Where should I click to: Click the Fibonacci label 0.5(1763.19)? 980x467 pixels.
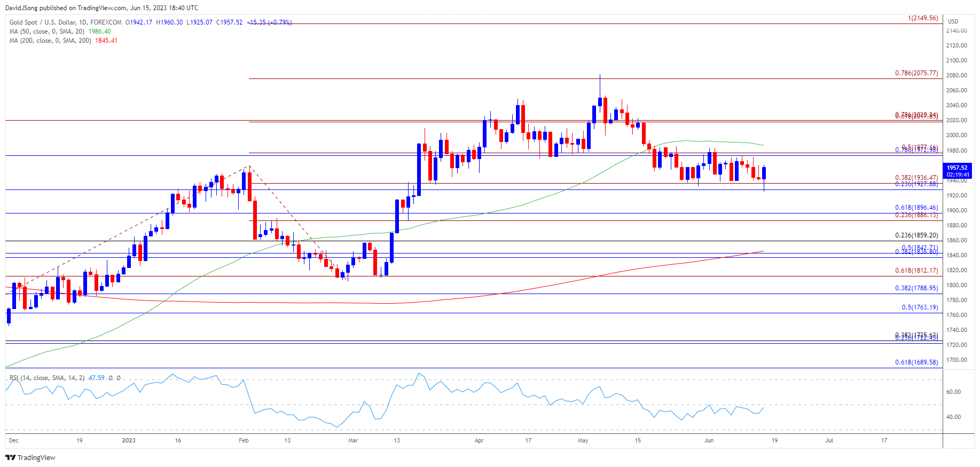(x=920, y=307)
